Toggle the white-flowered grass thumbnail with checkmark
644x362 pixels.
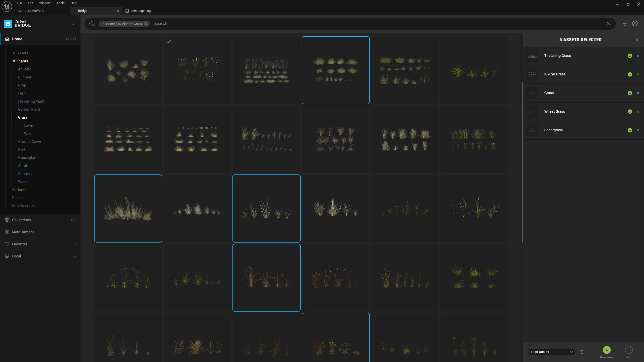197,70
